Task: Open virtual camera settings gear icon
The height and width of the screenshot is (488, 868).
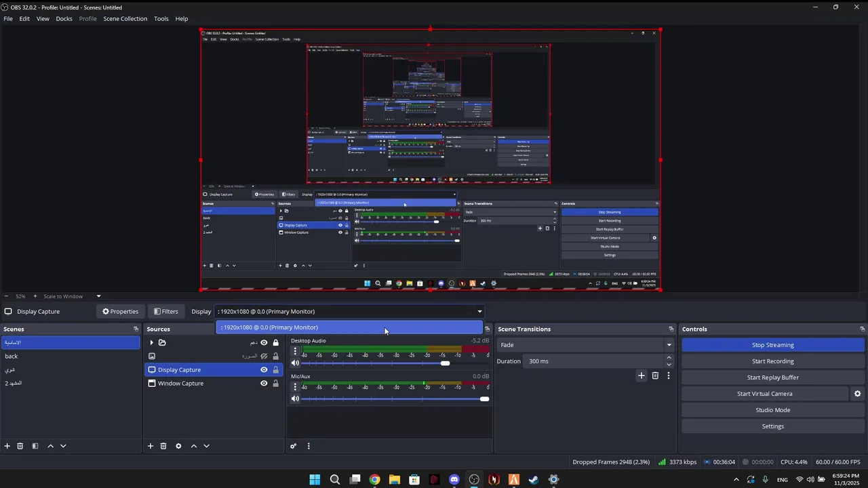Action: [857, 394]
